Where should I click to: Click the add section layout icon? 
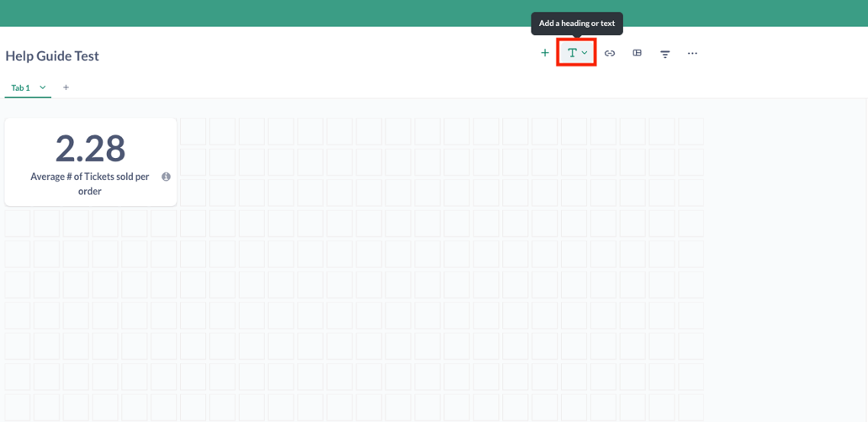click(x=638, y=53)
